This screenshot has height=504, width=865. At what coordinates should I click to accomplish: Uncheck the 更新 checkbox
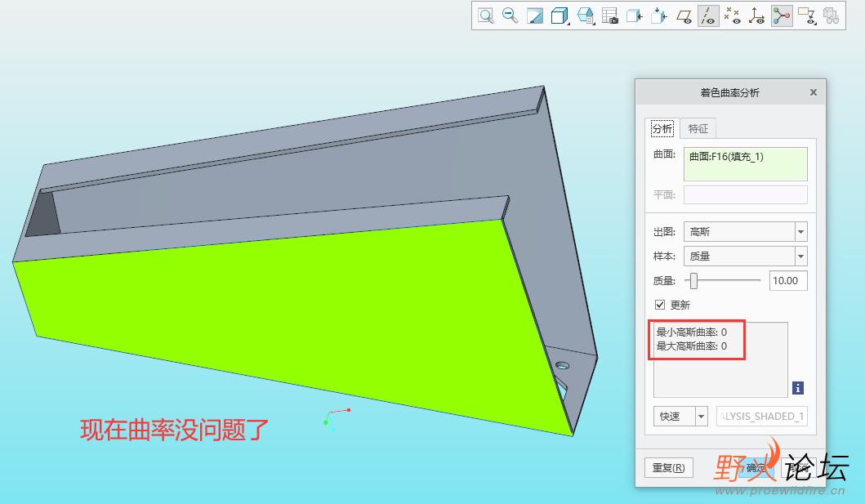tap(660, 305)
